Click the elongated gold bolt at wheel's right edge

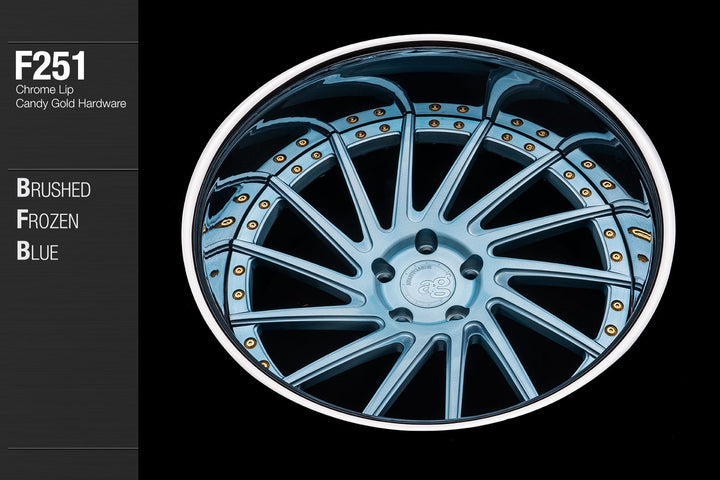[641, 235]
